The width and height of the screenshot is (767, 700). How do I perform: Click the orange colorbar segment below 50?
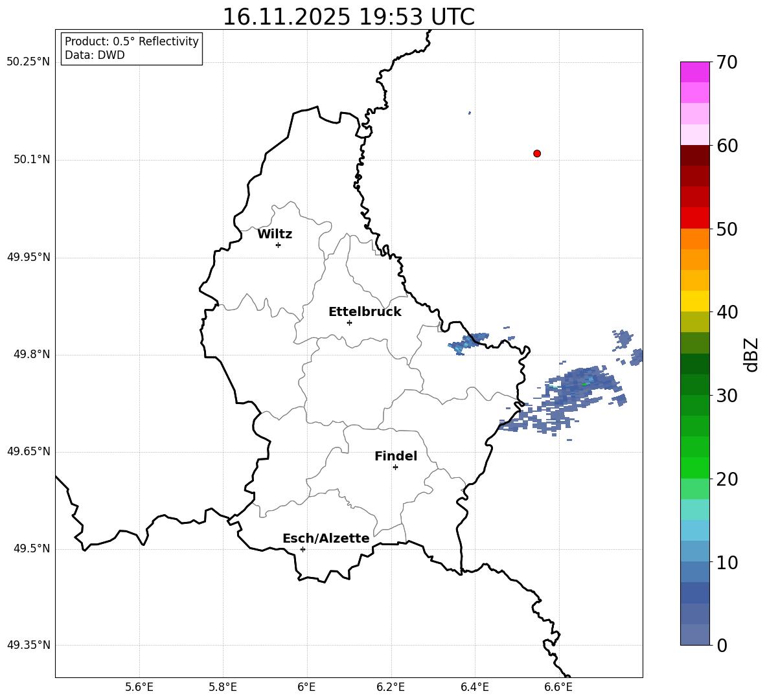point(694,239)
